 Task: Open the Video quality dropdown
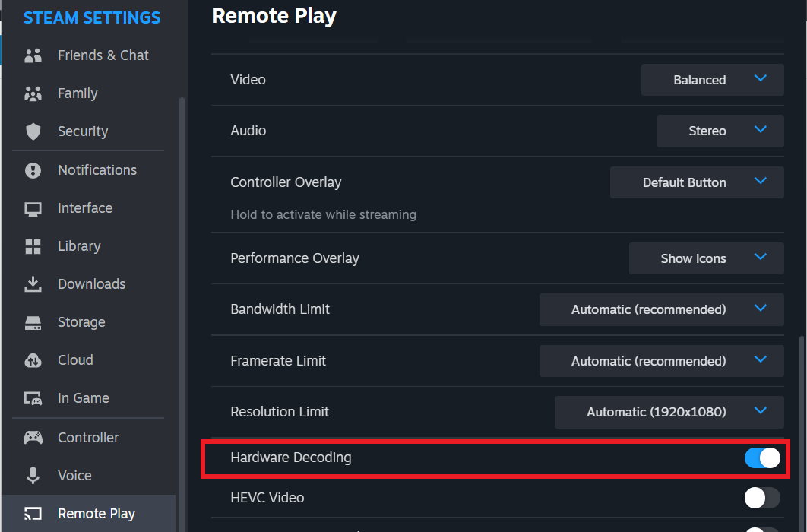pos(711,79)
